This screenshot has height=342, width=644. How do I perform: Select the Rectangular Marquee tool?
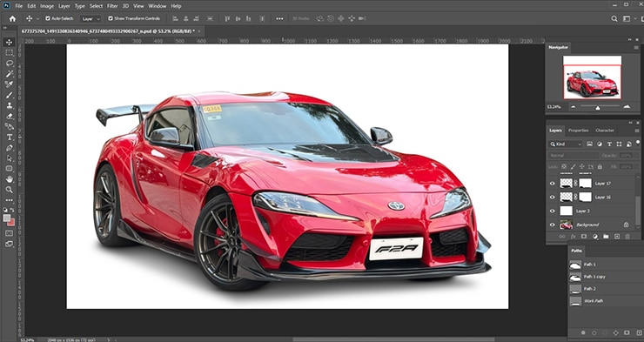tap(9, 52)
